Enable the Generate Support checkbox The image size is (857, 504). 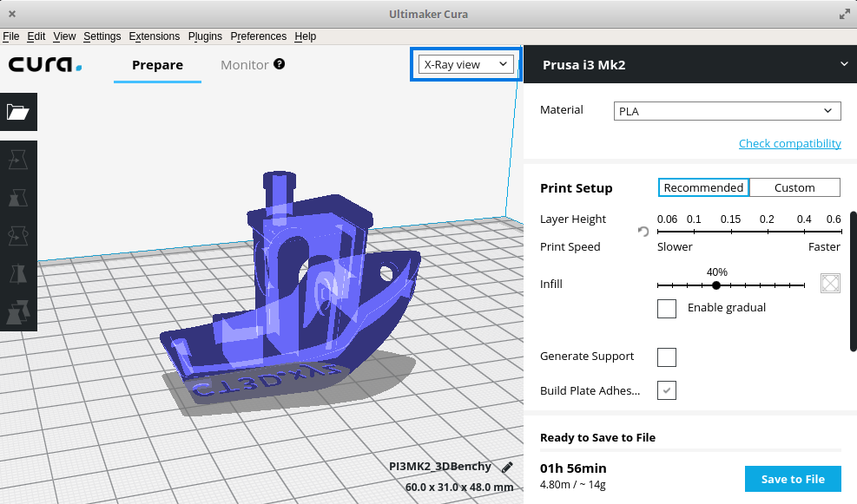coord(666,357)
